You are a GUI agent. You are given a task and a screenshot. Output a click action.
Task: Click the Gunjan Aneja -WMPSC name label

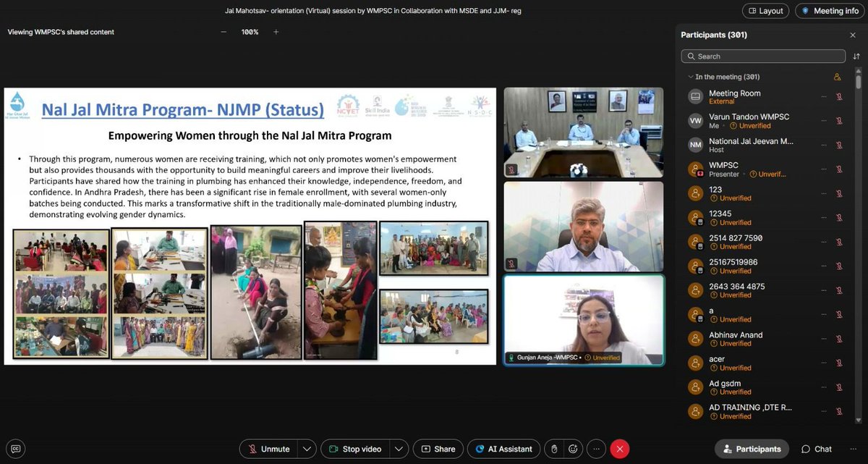[548, 358]
